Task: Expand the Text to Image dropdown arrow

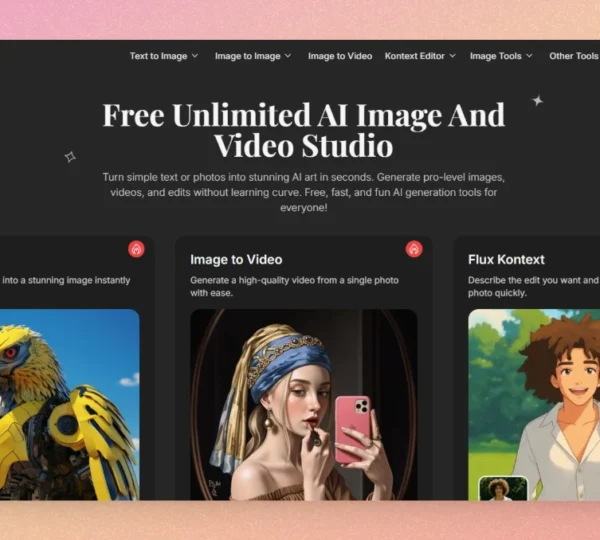Action: tap(195, 56)
